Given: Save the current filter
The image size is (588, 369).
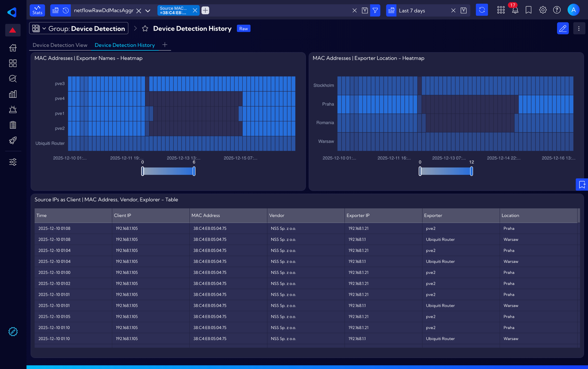Looking at the screenshot, I should coord(365,10).
